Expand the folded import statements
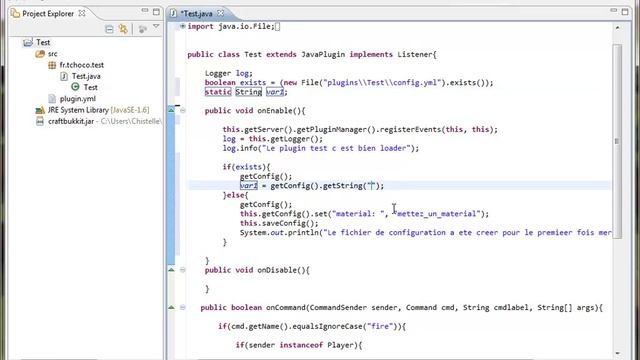Screen dimensions: 640x360 coord(182,26)
